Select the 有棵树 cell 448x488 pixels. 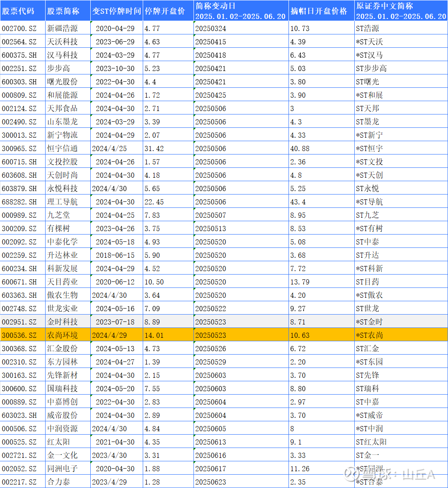(x=68, y=229)
